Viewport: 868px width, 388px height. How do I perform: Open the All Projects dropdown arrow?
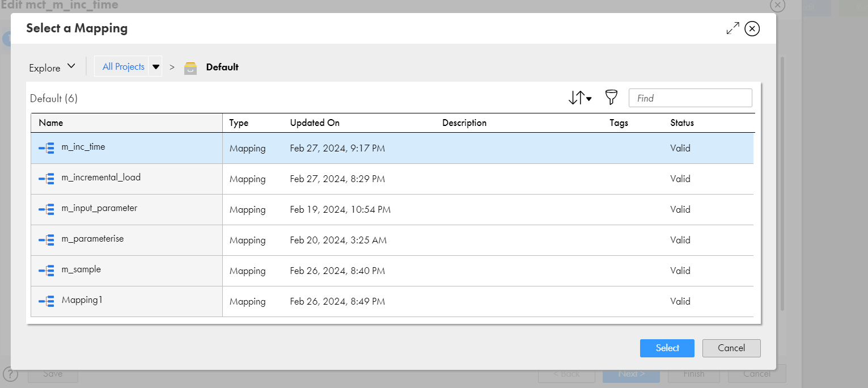click(x=156, y=66)
